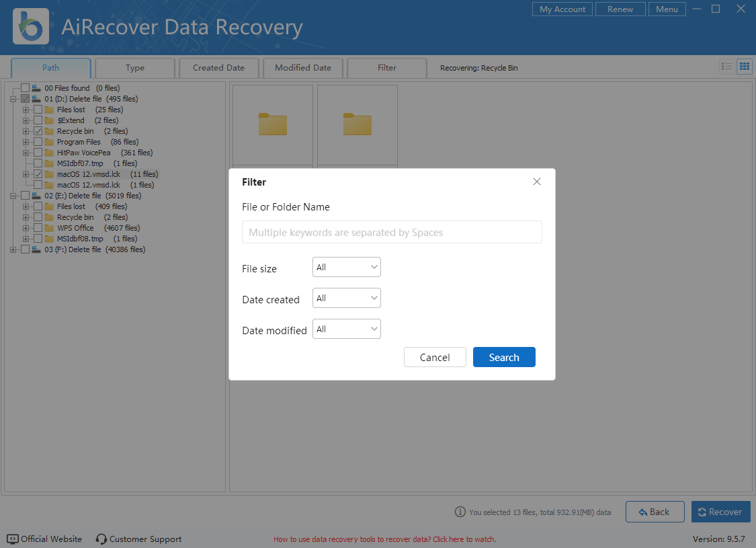Click the 03 (F:) drive icon
The image size is (756, 548).
36,249
